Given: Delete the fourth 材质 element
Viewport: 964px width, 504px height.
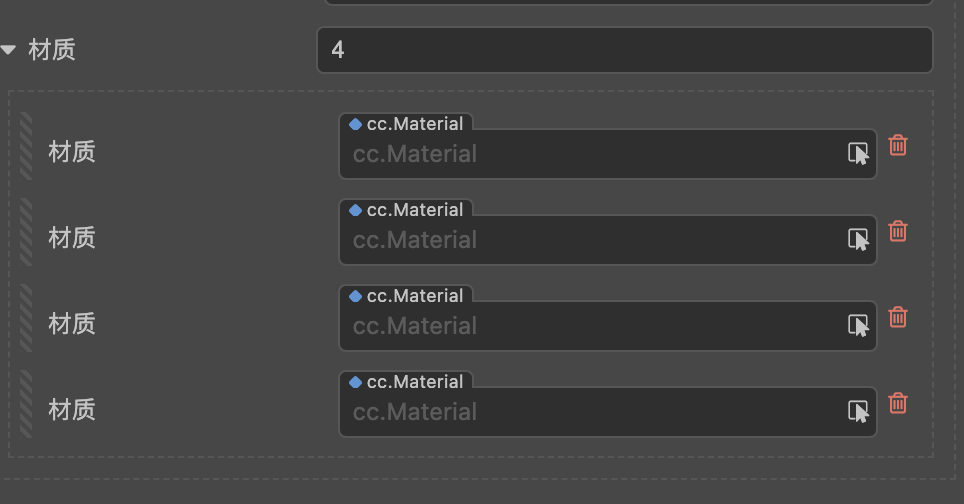Looking at the screenshot, I should click(898, 403).
